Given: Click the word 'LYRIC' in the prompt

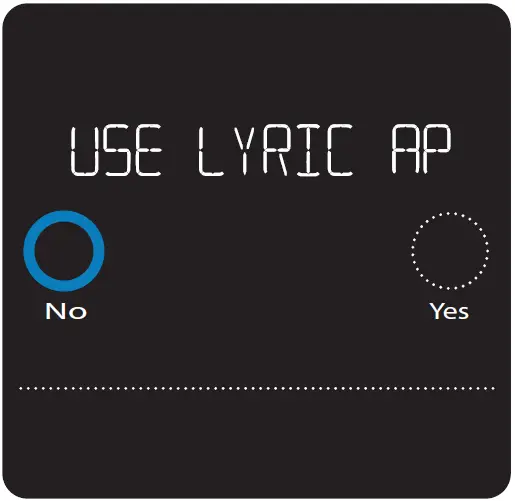Looking at the screenshot, I should click(x=275, y=150).
